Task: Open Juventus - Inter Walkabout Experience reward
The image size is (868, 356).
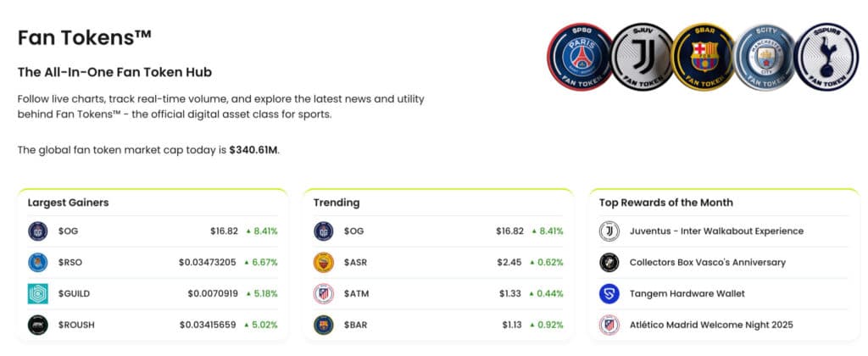Action: point(716,231)
